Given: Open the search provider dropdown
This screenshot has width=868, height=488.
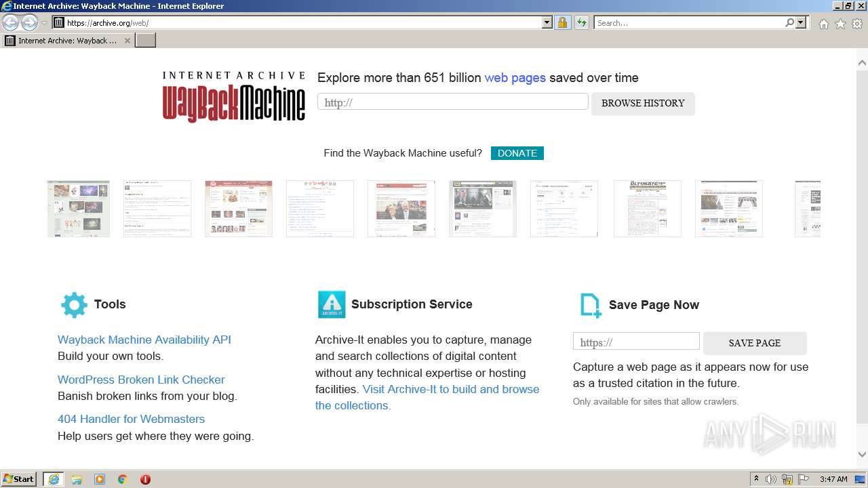Looking at the screenshot, I should [801, 23].
